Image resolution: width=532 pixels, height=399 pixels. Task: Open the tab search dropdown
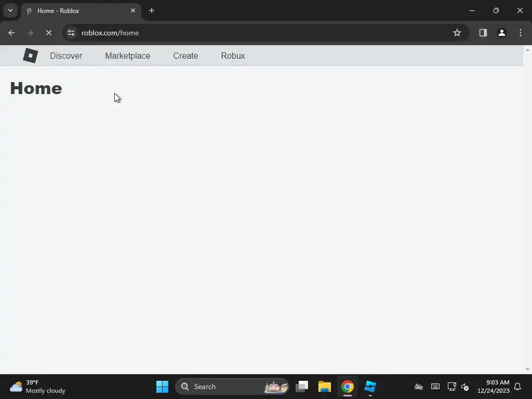[10, 10]
